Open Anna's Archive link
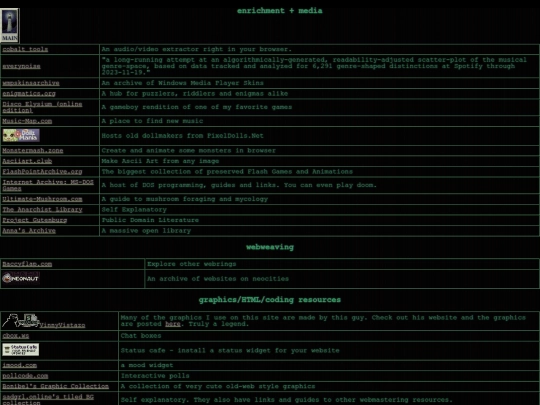 pos(29,230)
